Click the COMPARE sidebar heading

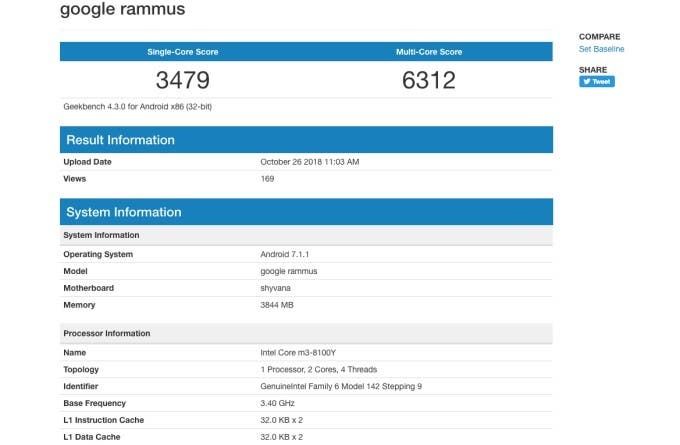pyautogui.click(x=599, y=37)
